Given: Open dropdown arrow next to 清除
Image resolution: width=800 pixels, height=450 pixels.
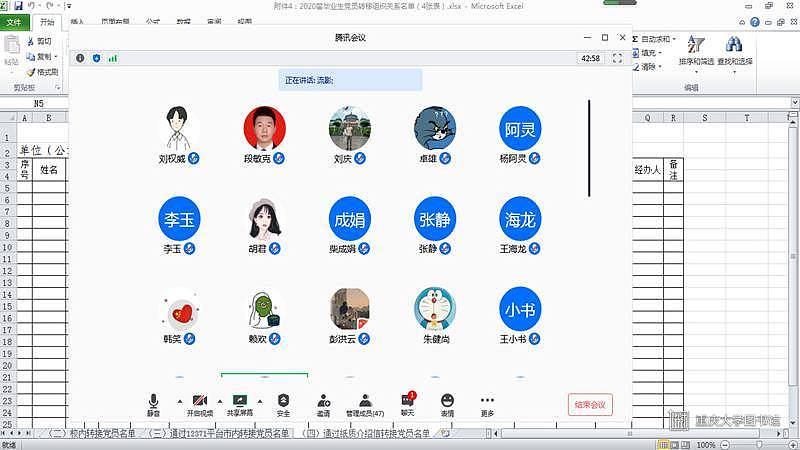Looking at the screenshot, I should (x=660, y=66).
